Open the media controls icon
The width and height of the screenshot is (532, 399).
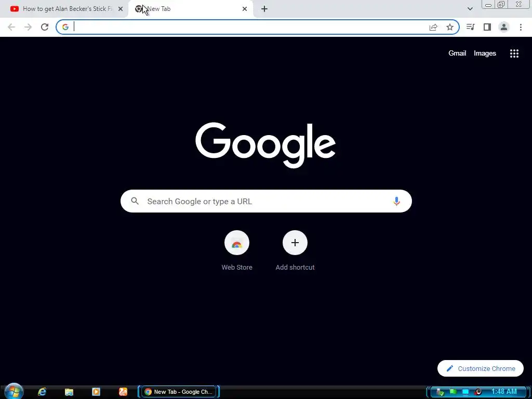(x=470, y=27)
